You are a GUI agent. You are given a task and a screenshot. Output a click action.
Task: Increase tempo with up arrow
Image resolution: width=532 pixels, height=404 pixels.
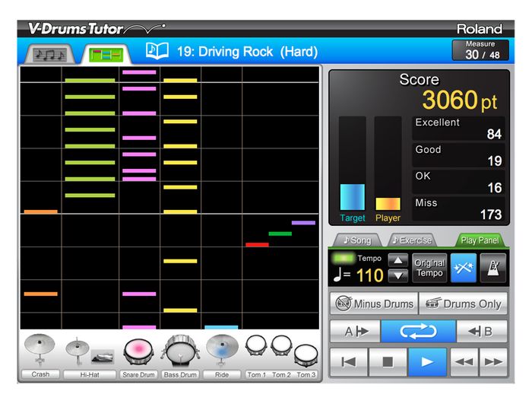pos(398,261)
